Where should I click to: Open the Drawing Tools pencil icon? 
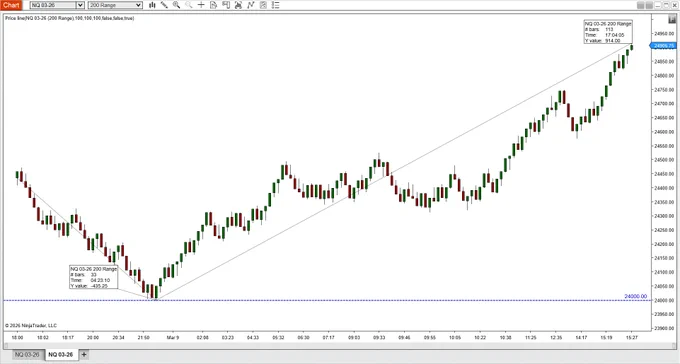(x=164, y=5)
